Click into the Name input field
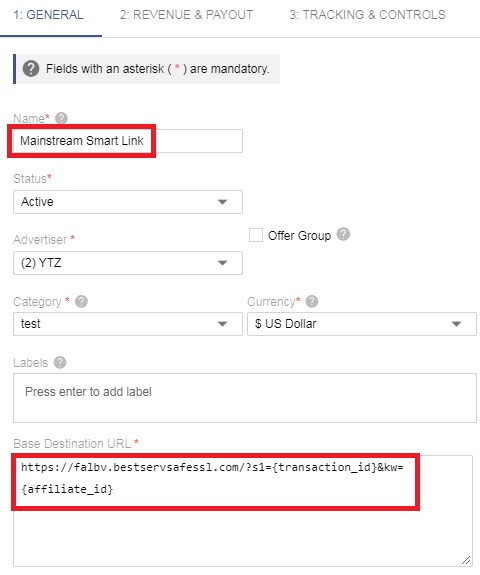The height and width of the screenshot is (575, 480). click(x=128, y=141)
